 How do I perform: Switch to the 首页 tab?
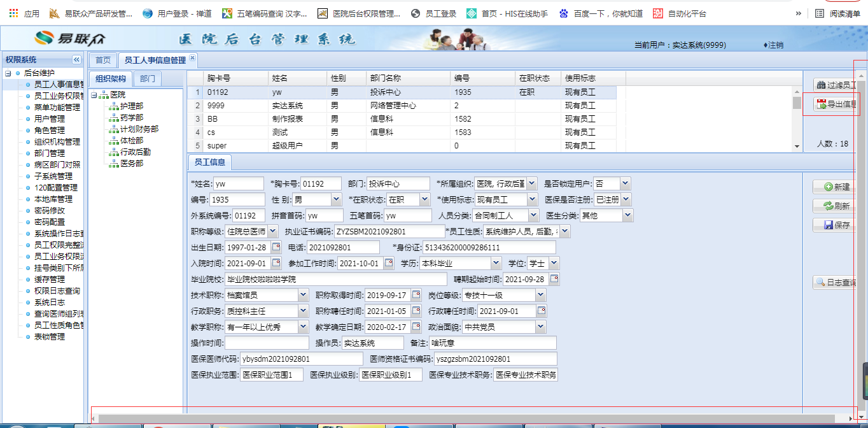coord(103,61)
